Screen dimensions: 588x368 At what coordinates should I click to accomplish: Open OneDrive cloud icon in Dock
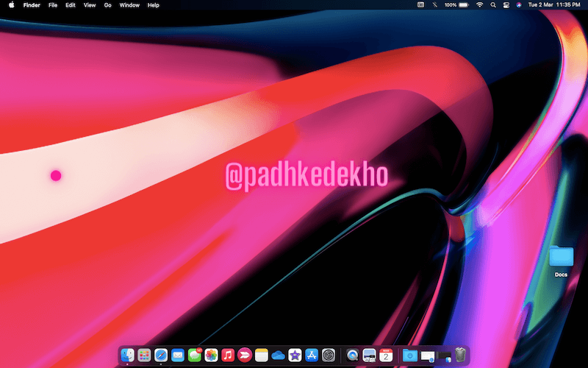(279, 355)
